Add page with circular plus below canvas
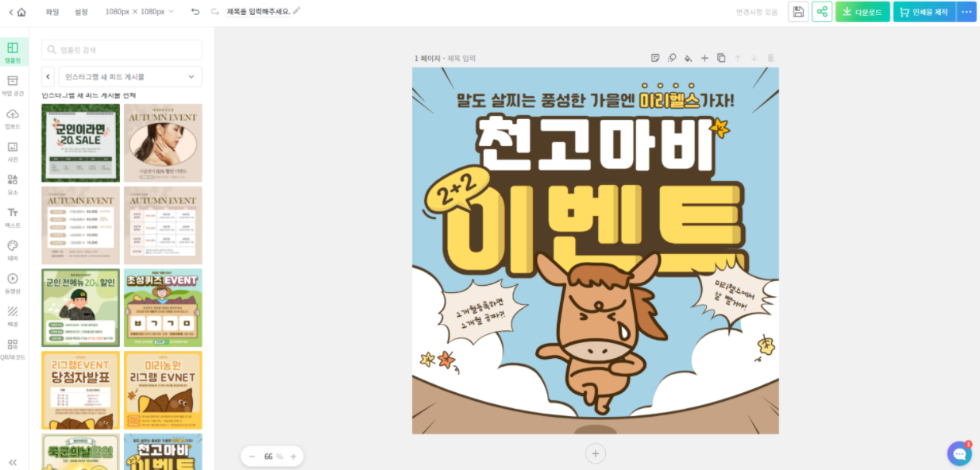 596,453
